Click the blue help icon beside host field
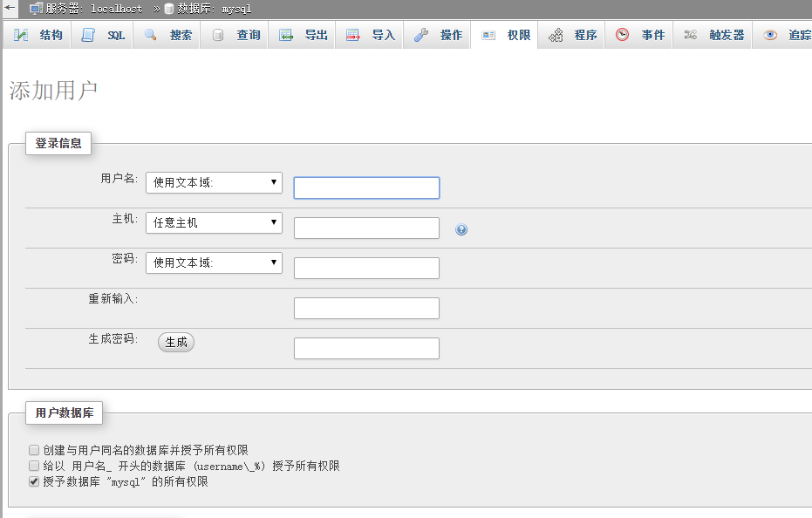This screenshot has height=518, width=812. pyautogui.click(x=461, y=229)
